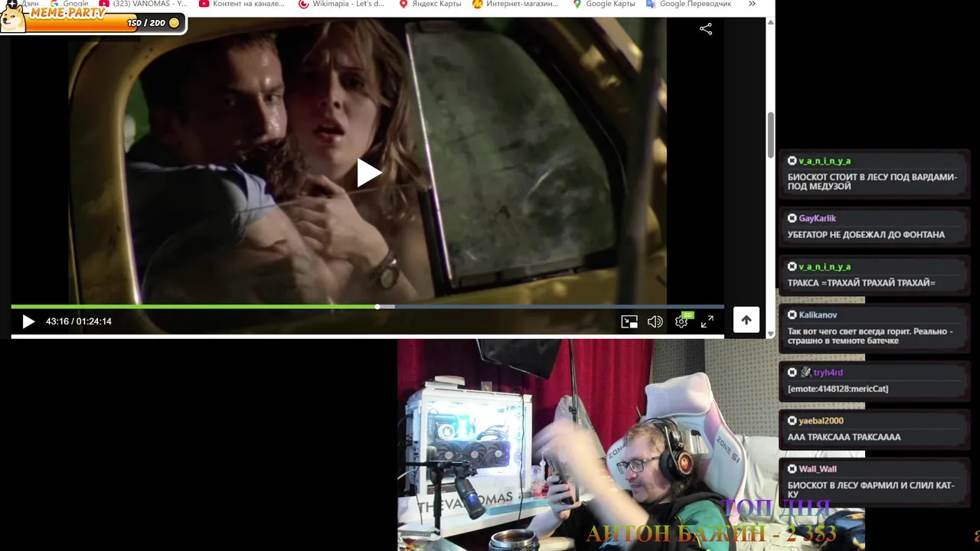
Task: Click the X icon beside Wall_Wall
Action: 792,468
